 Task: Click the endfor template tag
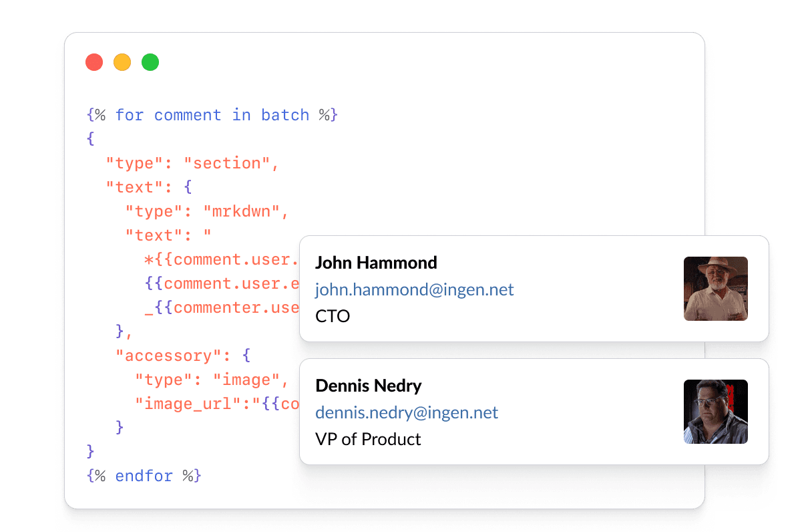click(x=145, y=476)
